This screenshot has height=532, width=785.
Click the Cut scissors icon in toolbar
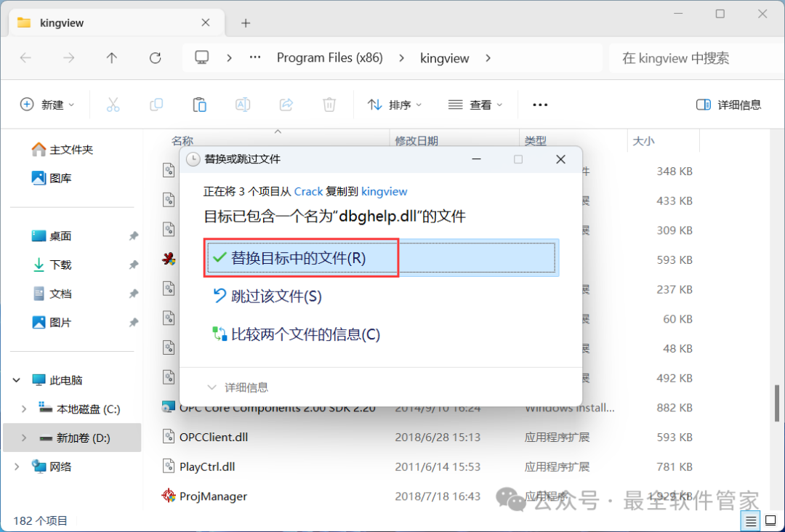pyautogui.click(x=113, y=105)
